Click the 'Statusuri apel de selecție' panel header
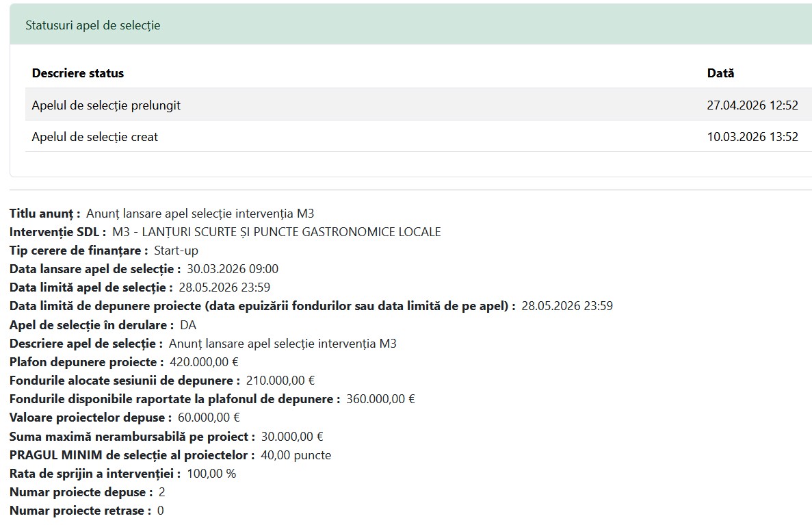 pyautogui.click(x=92, y=25)
